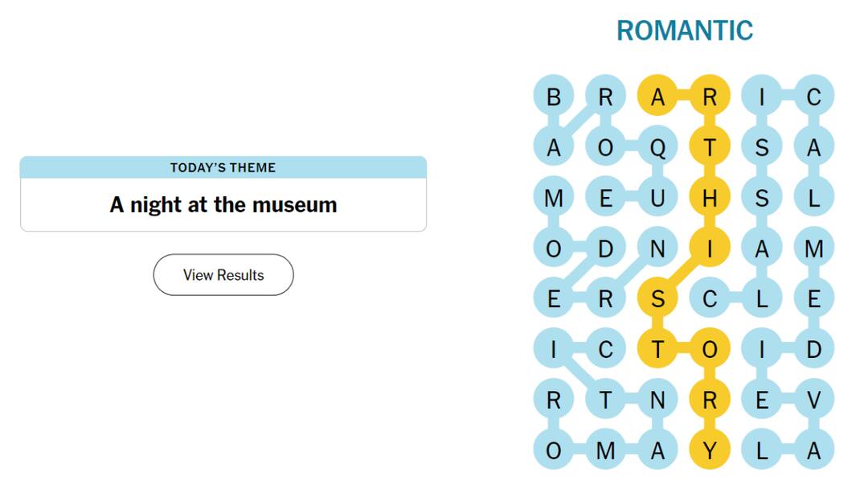This screenshot has height=489, width=868.
Task: Select the yellow O connected to the yellow T
Action: click(710, 348)
